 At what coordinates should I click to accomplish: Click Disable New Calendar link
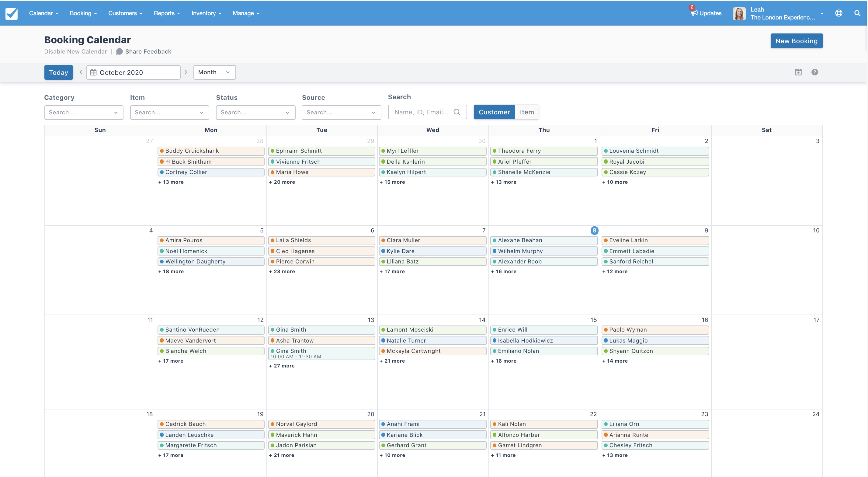point(75,52)
